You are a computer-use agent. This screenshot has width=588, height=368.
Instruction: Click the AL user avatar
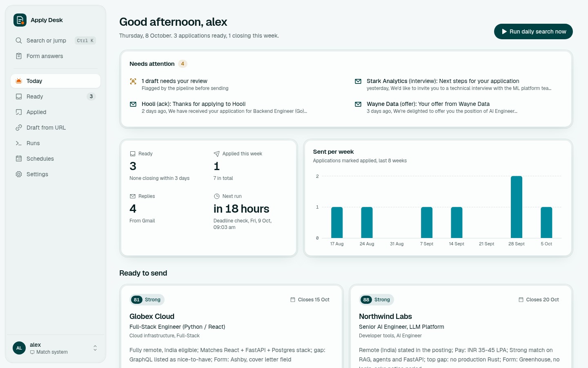[x=19, y=348]
